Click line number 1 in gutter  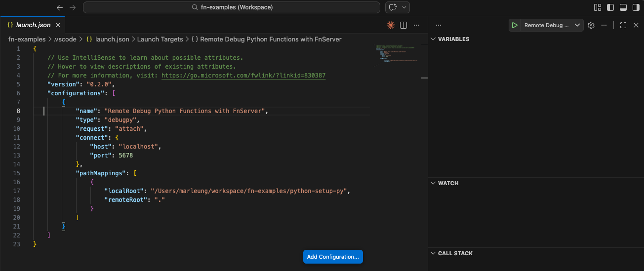pyautogui.click(x=19, y=49)
